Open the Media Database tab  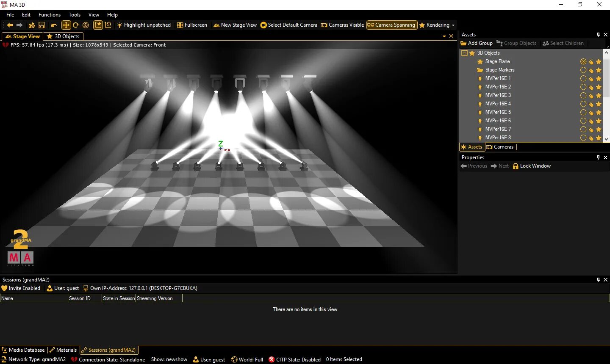(23, 350)
